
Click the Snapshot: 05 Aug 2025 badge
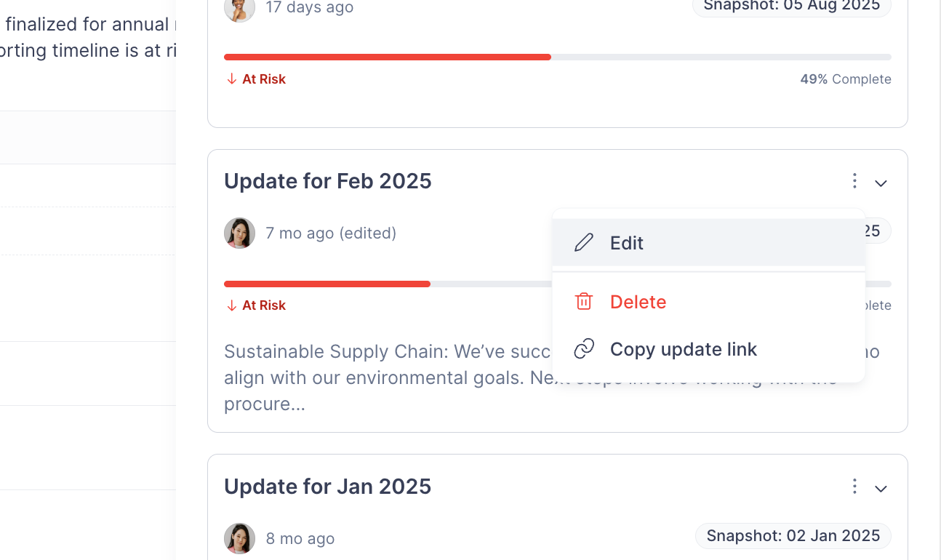(791, 7)
